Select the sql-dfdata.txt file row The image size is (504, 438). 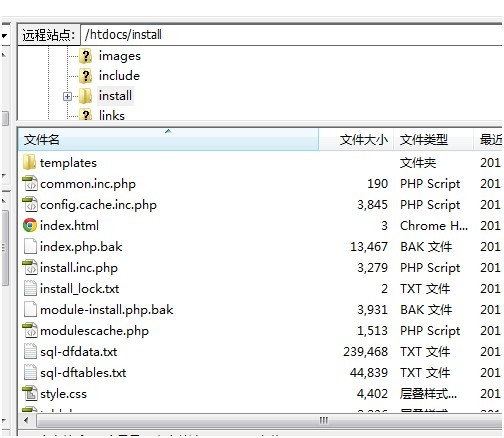261,352
